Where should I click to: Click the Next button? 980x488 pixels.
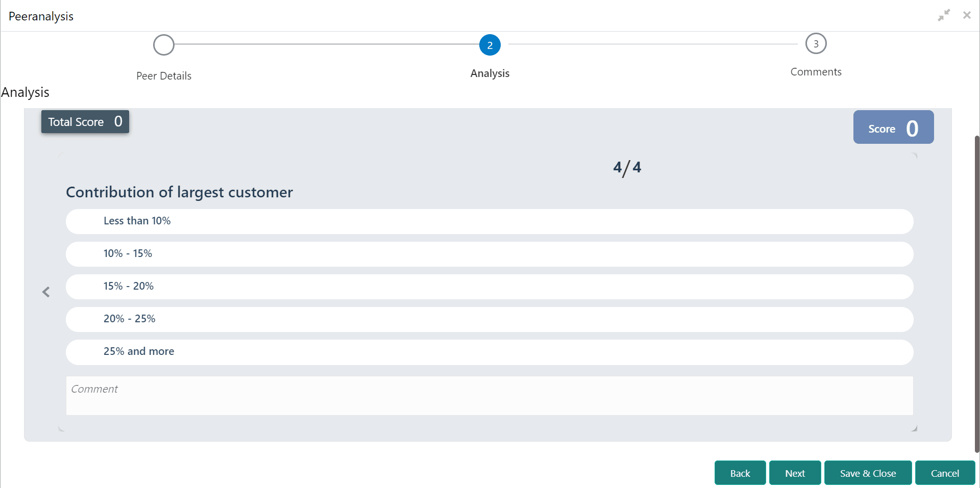click(795, 473)
